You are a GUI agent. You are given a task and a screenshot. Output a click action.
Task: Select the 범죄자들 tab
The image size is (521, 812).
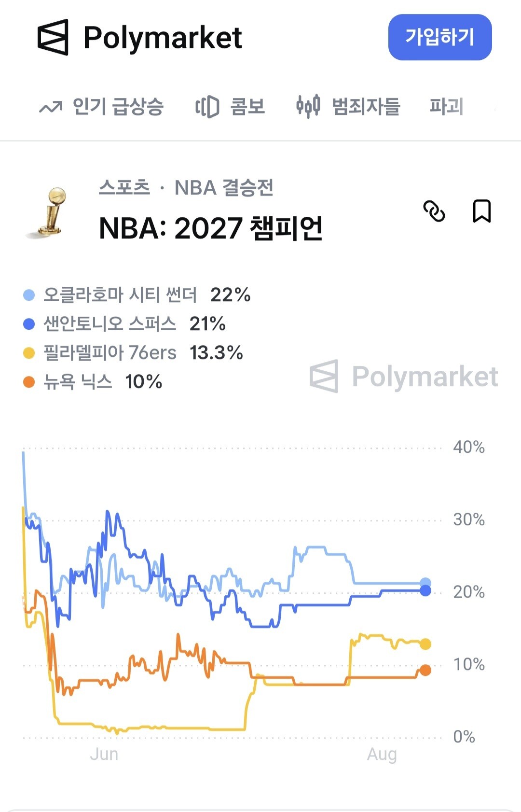click(x=366, y=107)
